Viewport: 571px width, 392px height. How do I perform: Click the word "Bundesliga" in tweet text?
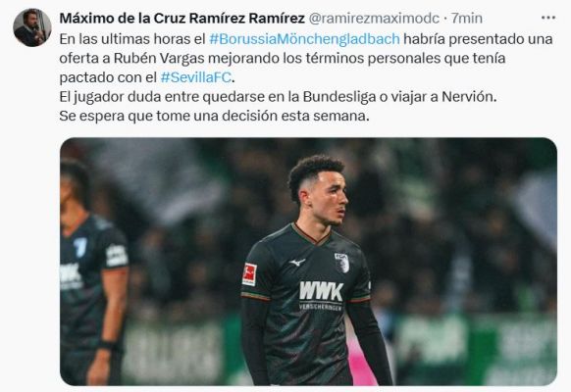[339, 97]
